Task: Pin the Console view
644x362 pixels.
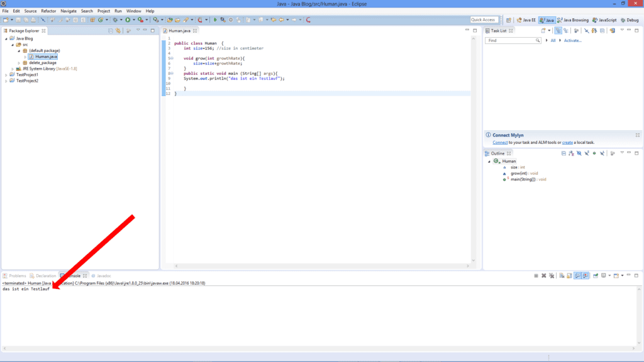Action: pos(596,275)
